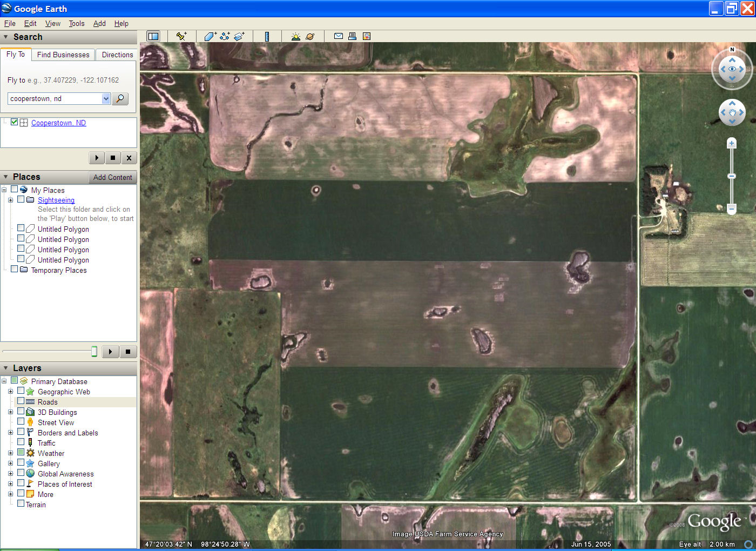Collapse the Search panel triangle

(x=5, y=37)
